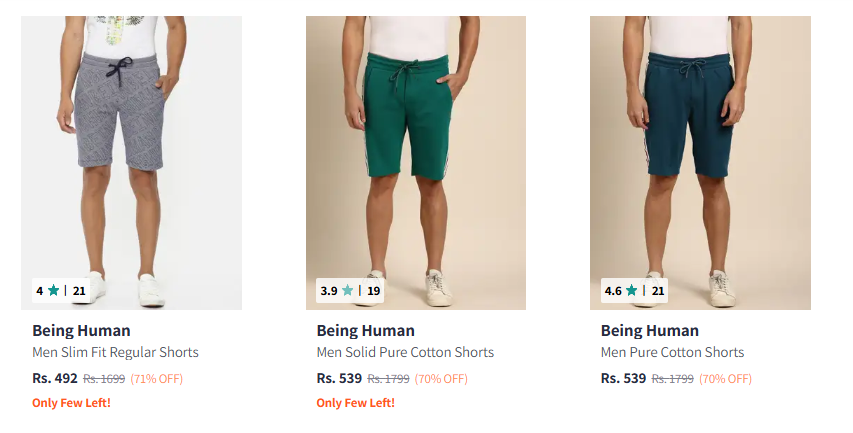
Task: Click the Being Human brand above Solid Pure Cotton
Action: tap(365, 330)
